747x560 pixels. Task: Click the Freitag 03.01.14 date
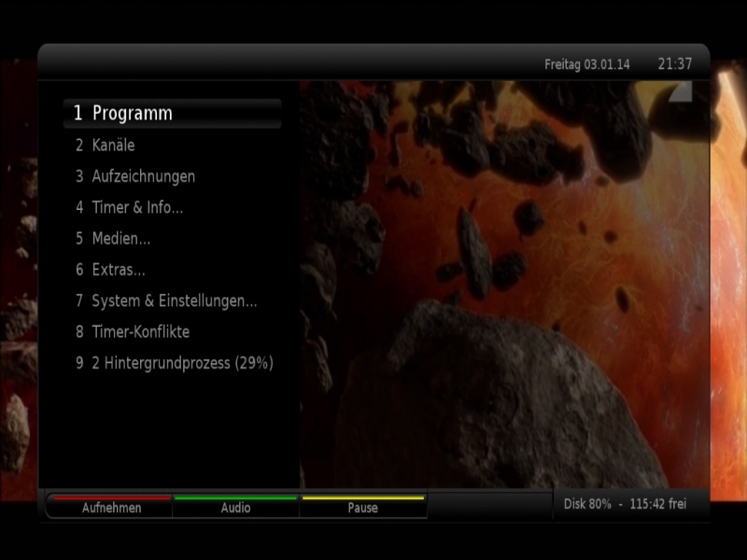click(x=586, y=65)
